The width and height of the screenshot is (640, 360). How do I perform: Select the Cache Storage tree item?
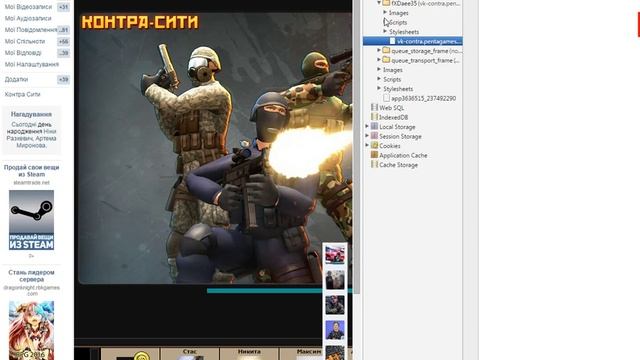398,165
